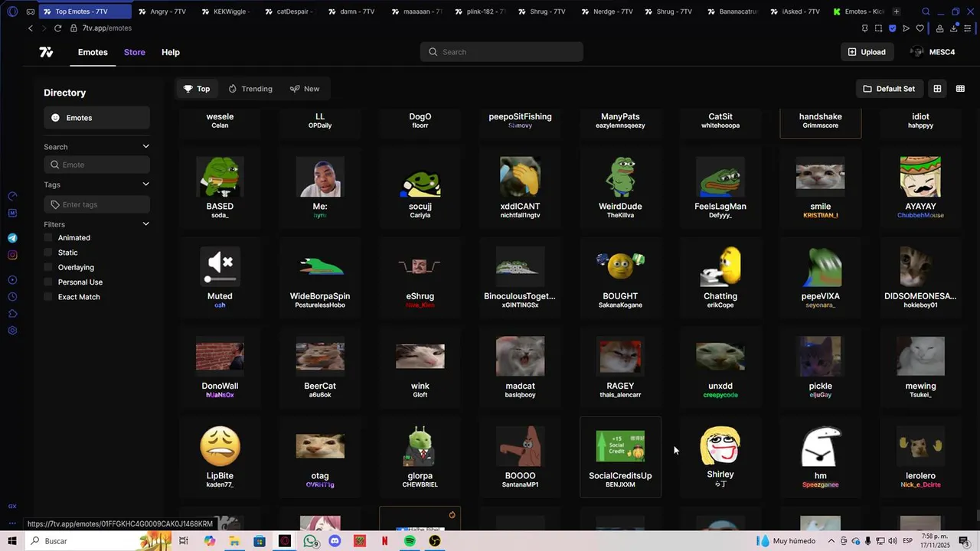Select Emotes in the Directory sidebar
The image size is (980, 551).
[96, 118]
